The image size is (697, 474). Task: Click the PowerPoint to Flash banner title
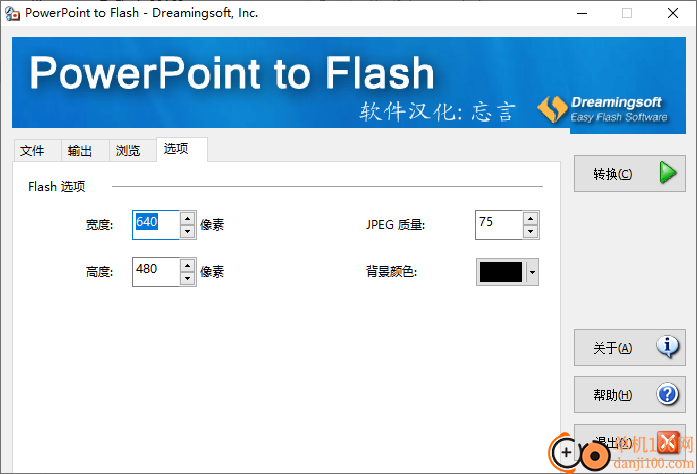(232, 73)
